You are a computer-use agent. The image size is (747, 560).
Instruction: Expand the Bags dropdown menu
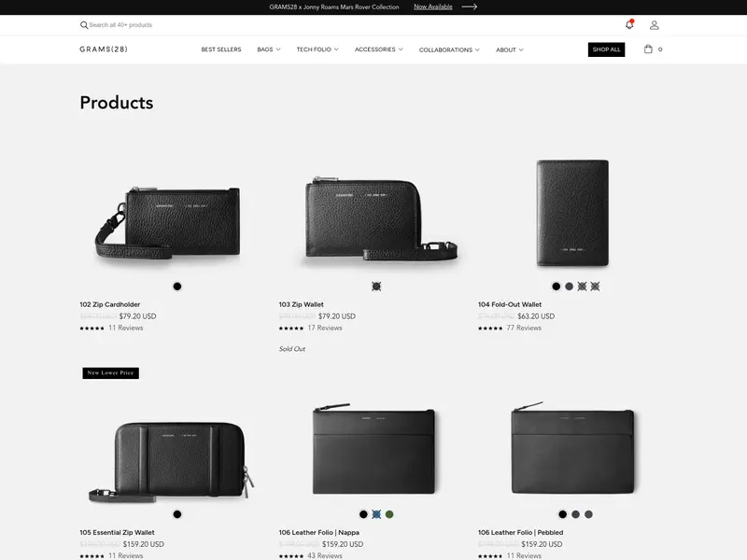point(269,49)
